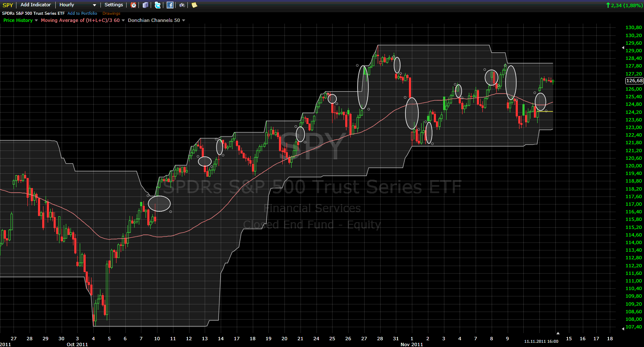Screen dimensions: 644x347
Task: Click the time-axis triangle marker at bottom
Action: (557, 333)
